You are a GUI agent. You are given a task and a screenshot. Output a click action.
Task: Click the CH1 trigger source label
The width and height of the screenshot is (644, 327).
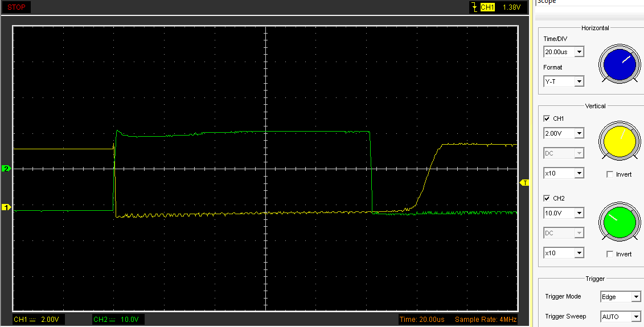(487, 7)
